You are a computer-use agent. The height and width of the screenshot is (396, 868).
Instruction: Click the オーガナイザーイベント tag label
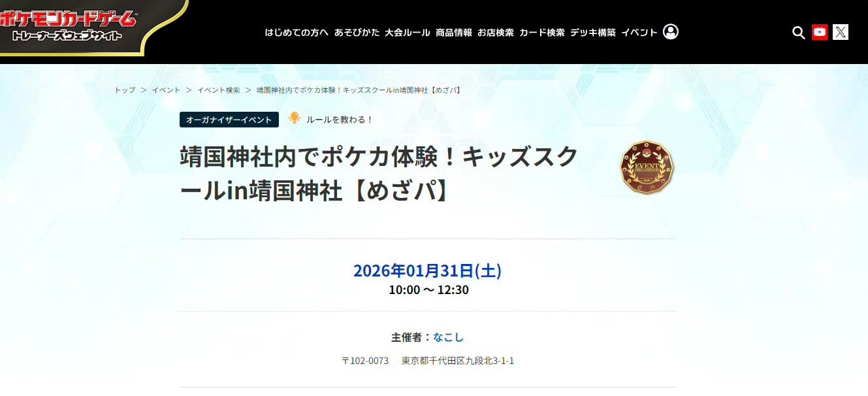click(x=229, y=120)
